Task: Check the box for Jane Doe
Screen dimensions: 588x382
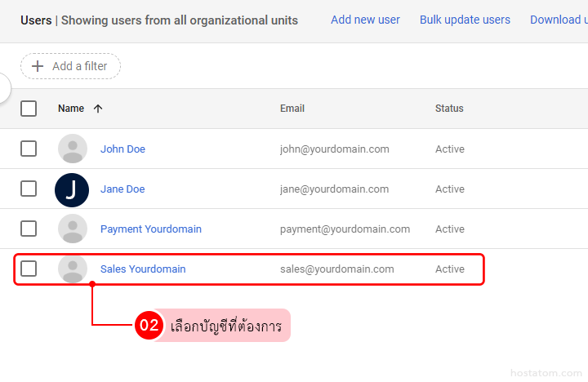Action: (29, 189)
